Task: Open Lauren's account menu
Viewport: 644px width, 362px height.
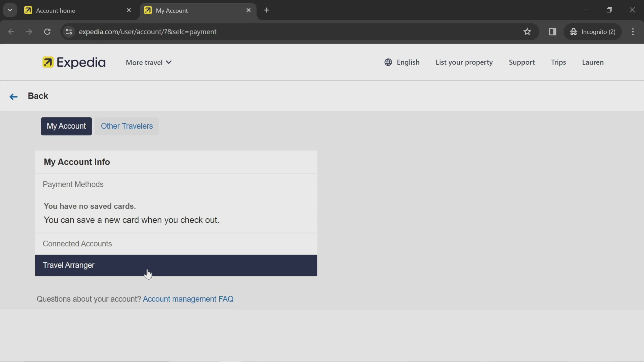Action: click(x=593, y=62)
